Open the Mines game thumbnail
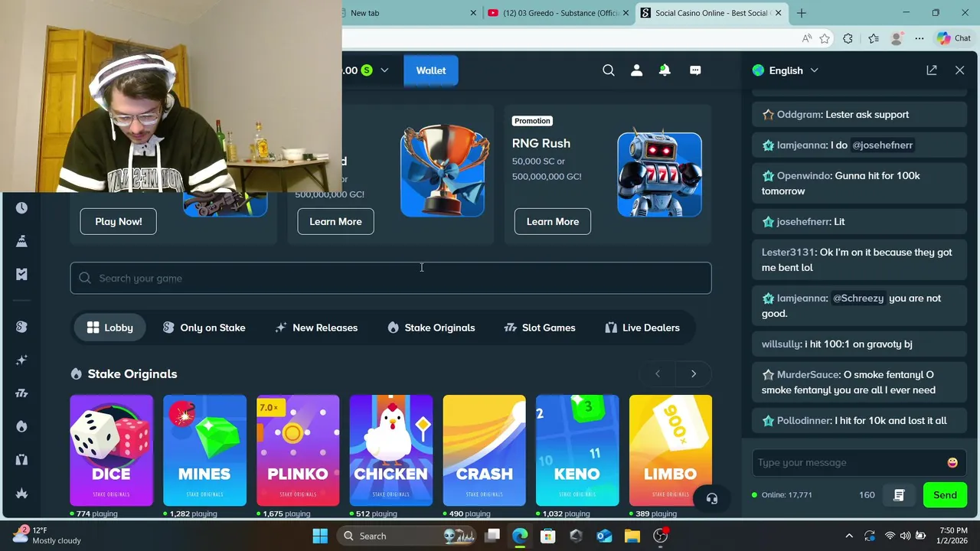This screenshot has height=551, width=980. [204, 450]
